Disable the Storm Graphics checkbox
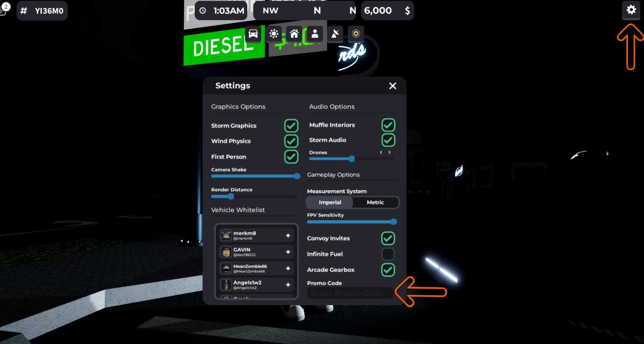Viewport: 644px width, 344px height. 291,126
